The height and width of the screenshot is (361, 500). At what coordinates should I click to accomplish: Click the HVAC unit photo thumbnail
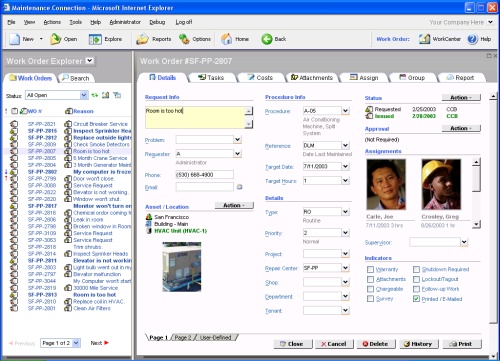pyautogui.click(x=182, y=267)
